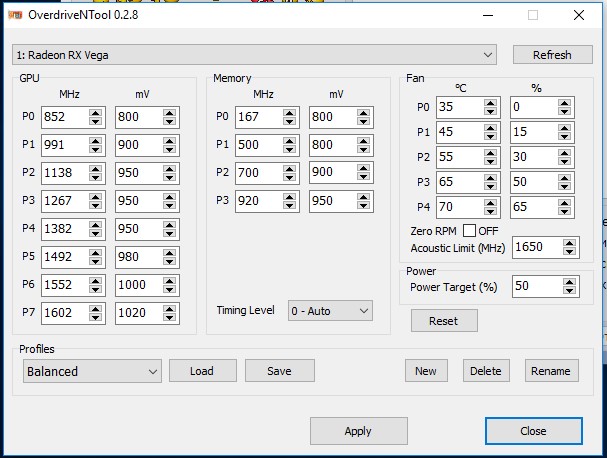Increase GPU P2 MHz value 1138
The width and height of the screenshot is (607, 458).
tap(95, 168)
